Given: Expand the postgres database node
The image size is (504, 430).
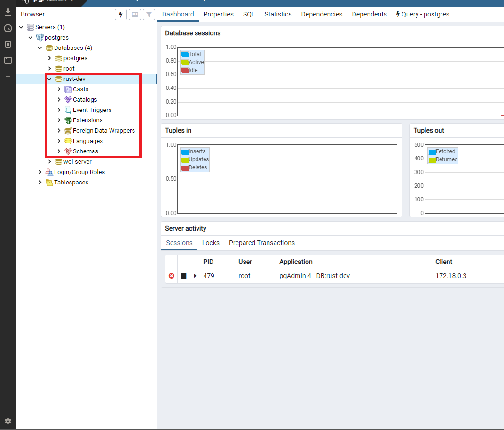Looking at the screenshot, I should [49, 58].
